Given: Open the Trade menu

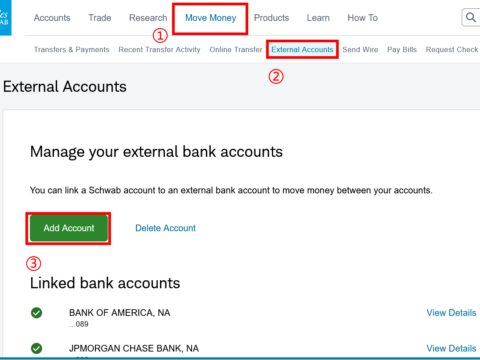Looking at the screenshot, I should pyautogui.click(x=100, y=18).
